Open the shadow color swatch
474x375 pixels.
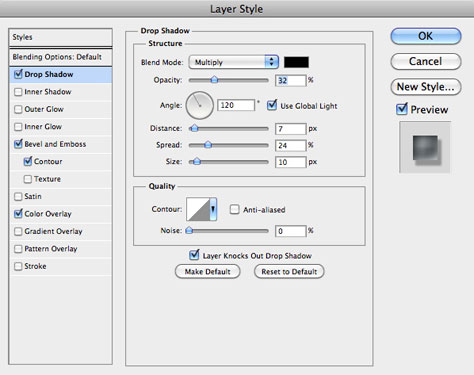(296, 62)
